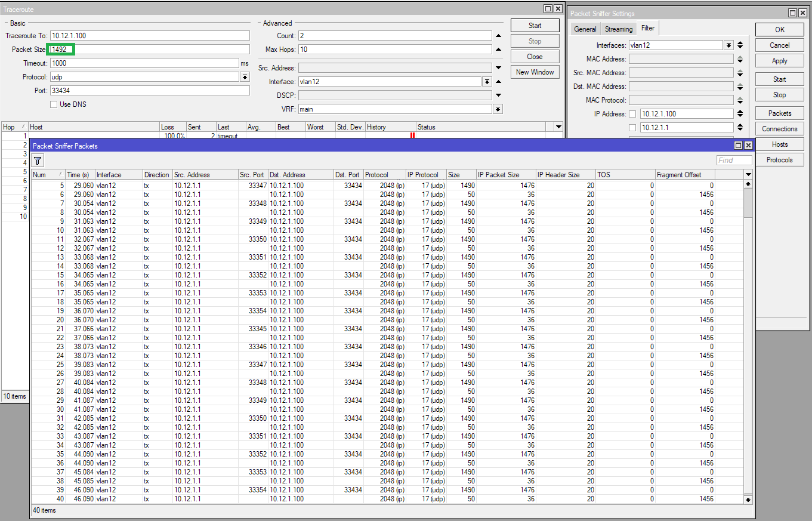The width and height of the screenshot is (812, 521).
Task: Start the traceroute
Action: tap(535, 26)
